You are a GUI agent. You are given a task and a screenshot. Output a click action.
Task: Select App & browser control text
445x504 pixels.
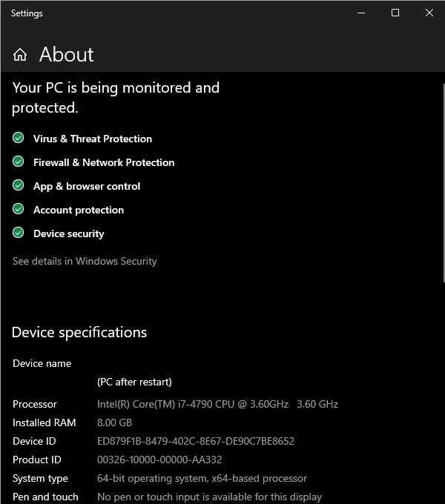click(87, 186)
